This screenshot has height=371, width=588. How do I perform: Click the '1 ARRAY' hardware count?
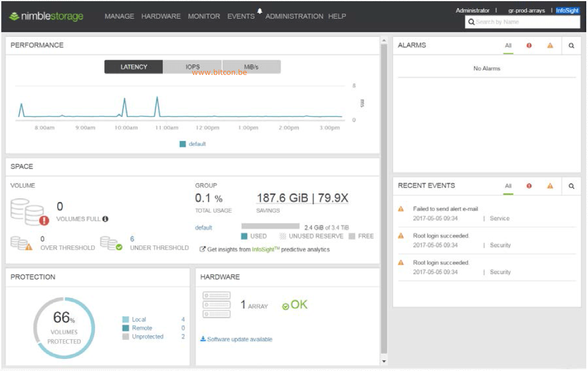pos(254,305)
